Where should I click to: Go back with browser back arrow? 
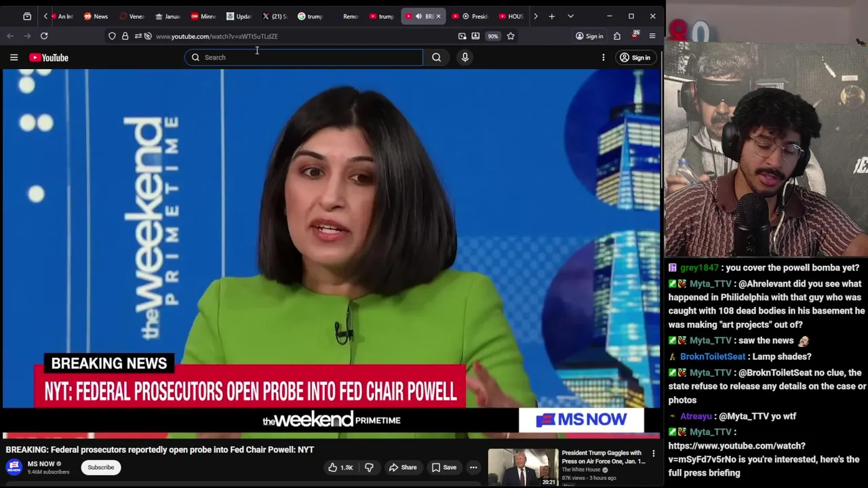10,36
